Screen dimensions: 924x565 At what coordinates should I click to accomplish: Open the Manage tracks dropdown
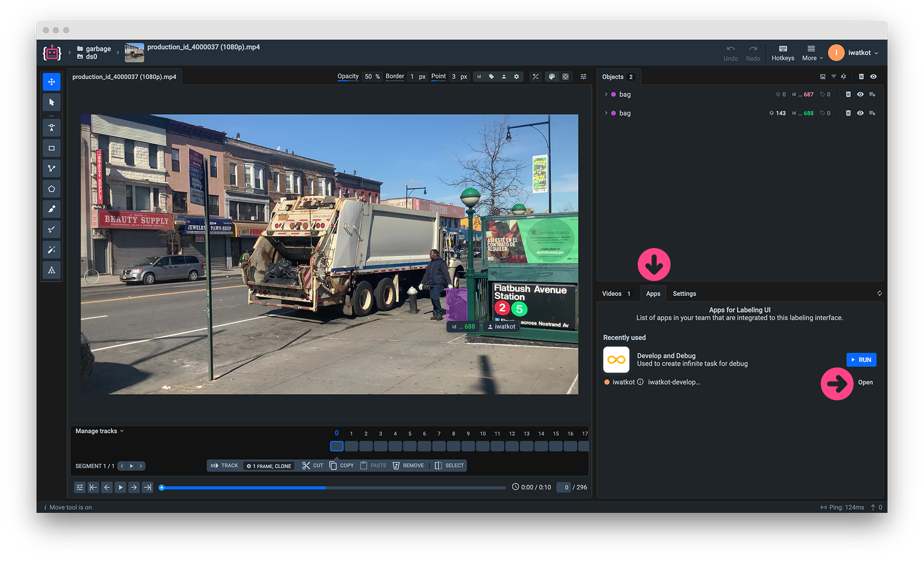pos(98,431)
